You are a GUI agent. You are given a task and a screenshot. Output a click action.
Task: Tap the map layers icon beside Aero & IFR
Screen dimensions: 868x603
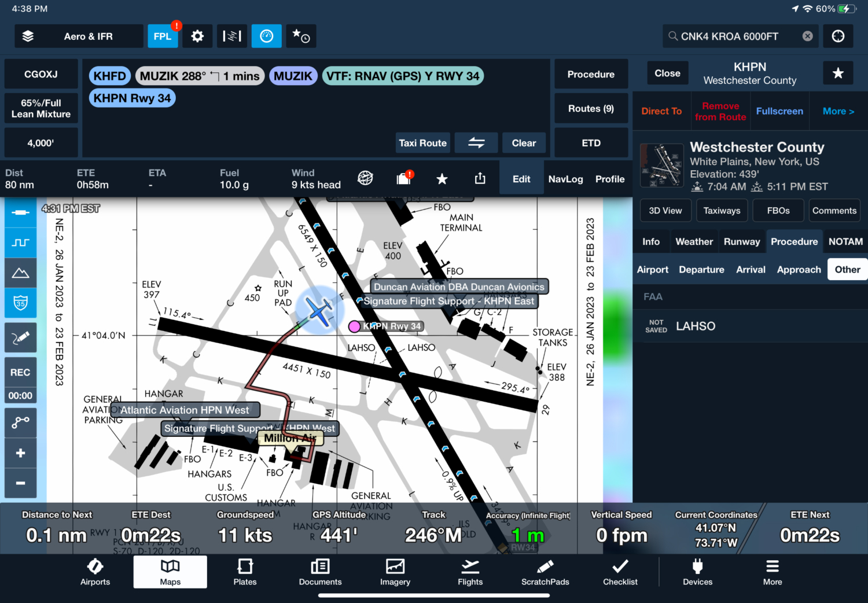27,36
